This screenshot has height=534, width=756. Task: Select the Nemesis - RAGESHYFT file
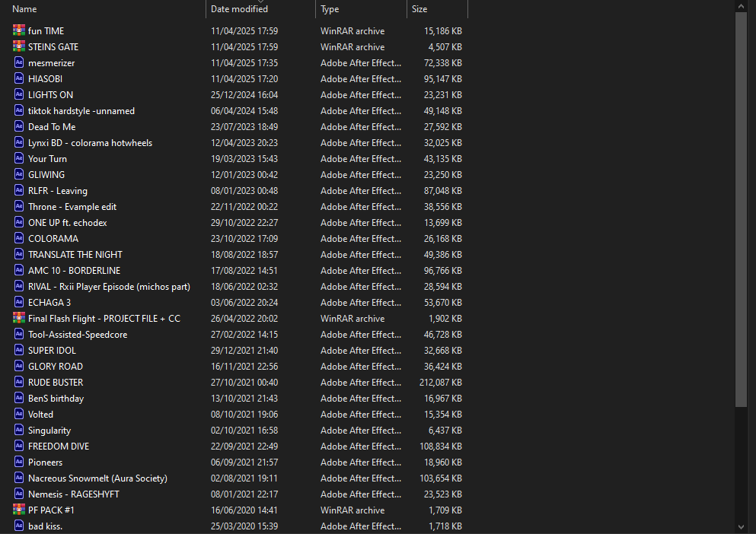pos(73,494)
